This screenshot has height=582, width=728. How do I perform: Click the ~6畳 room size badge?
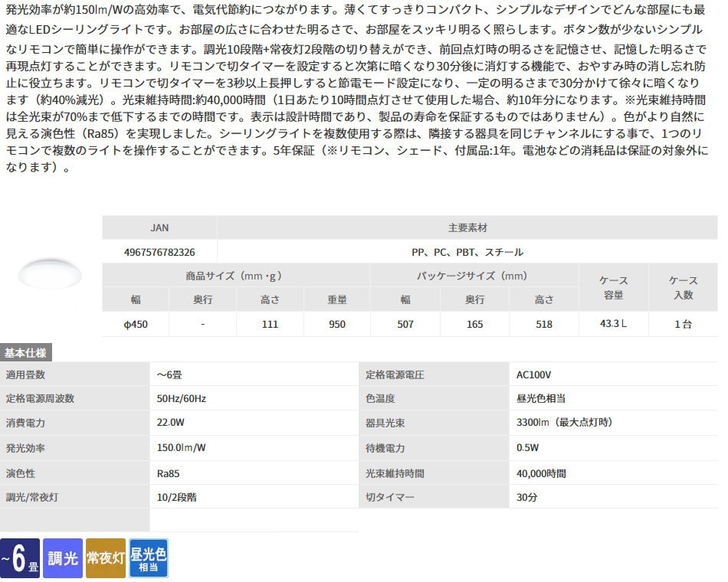20,558
